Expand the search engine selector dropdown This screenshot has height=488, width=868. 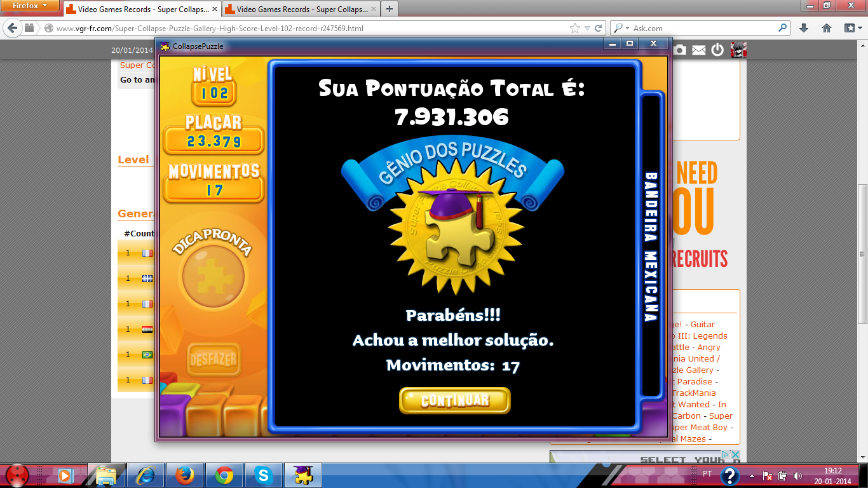622,29
